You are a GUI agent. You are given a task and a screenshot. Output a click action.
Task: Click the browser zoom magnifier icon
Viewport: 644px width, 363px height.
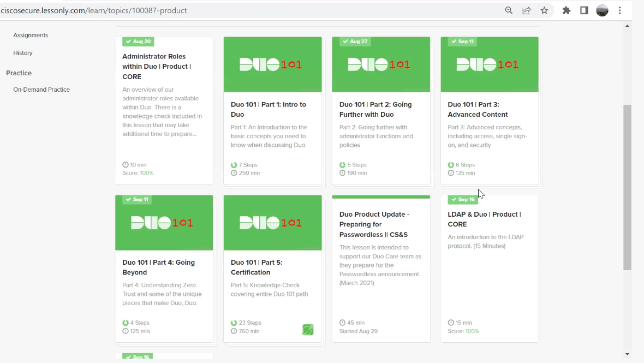509,10
